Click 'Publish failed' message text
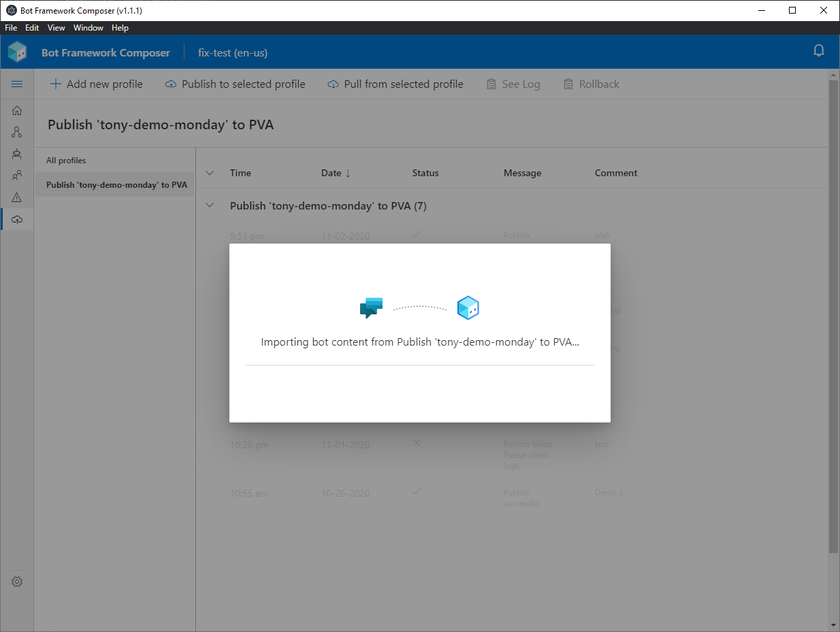 point(528,455)
